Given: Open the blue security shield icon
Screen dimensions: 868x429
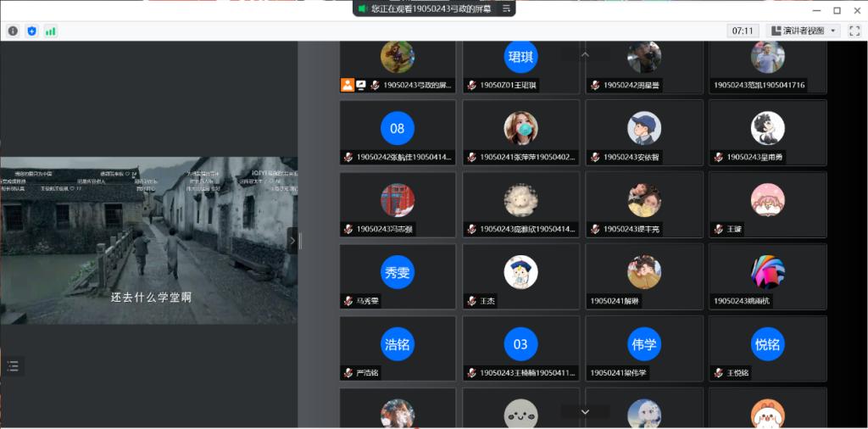Looking at the screenshot, I should tap(31, 31).
